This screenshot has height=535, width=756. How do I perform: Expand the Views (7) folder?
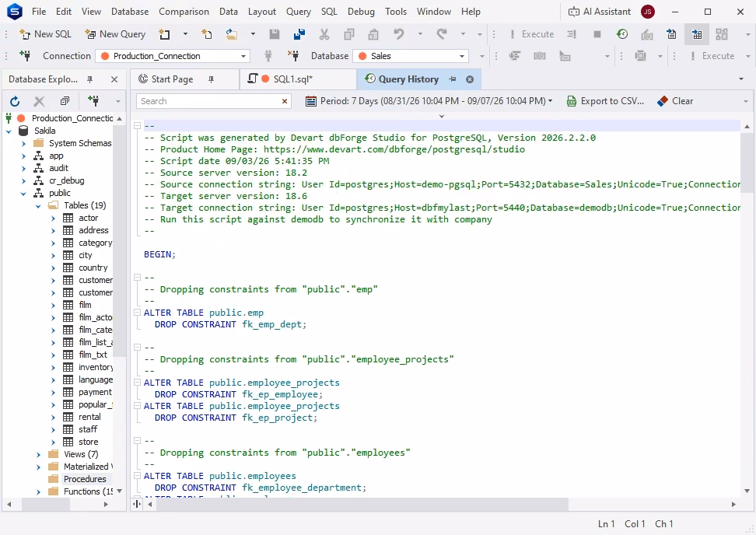tap(38, 454)
